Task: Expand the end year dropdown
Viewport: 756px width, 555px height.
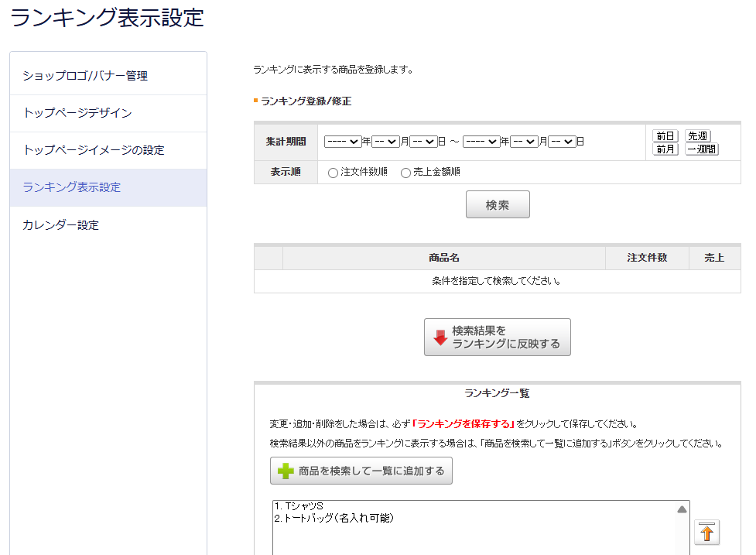Action: (x=481, y=142)
